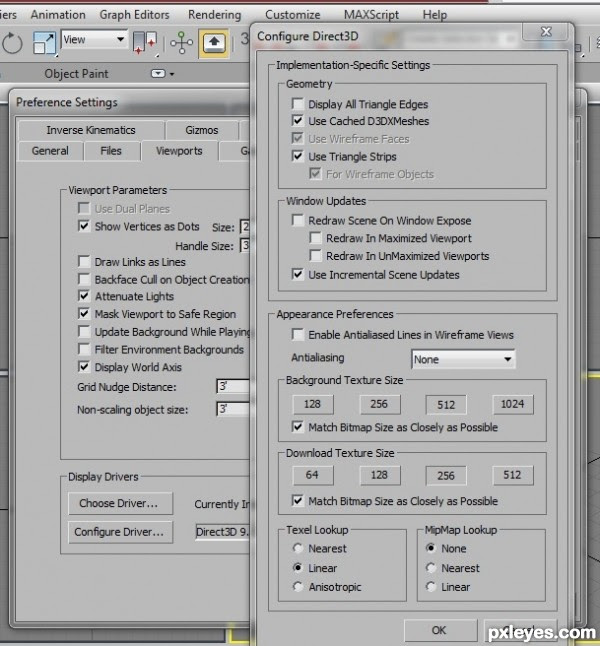Activate the highlighted Keyboard Shortcut Override toggle icon
Screen dimensions: 600x646
[213, 42]
